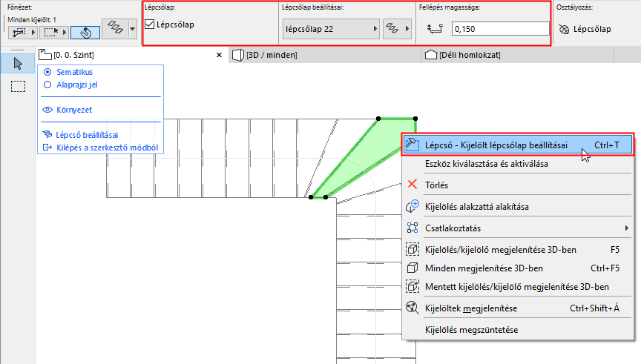Screen dimensions: 641x364
Task: Choose Kijelölés megszüntetése
Action: pyautogui.click(x=518, y=330)
